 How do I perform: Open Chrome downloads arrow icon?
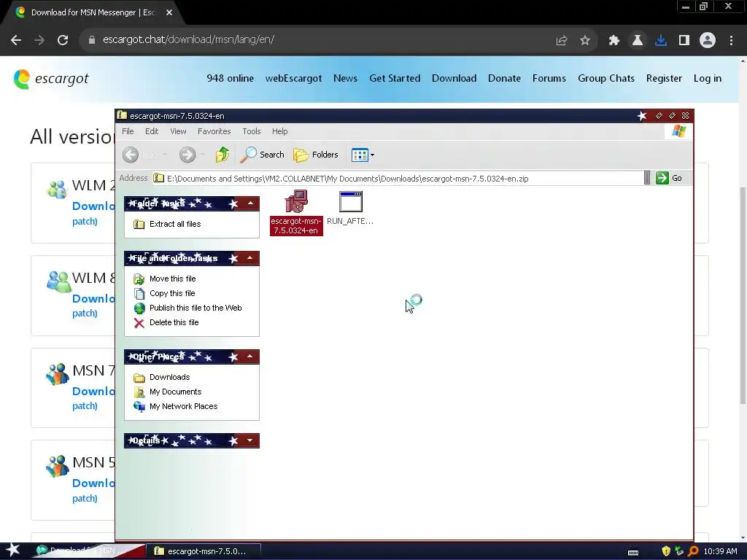[661, 41]
